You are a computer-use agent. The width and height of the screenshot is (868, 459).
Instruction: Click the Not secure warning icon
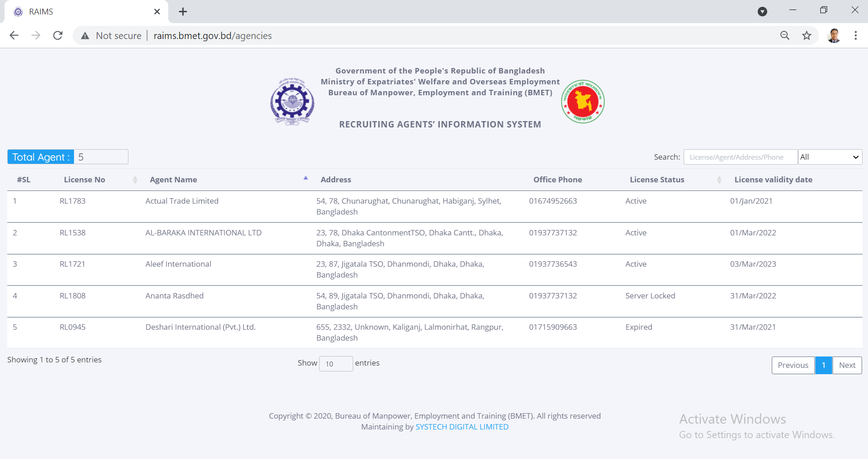85,36
